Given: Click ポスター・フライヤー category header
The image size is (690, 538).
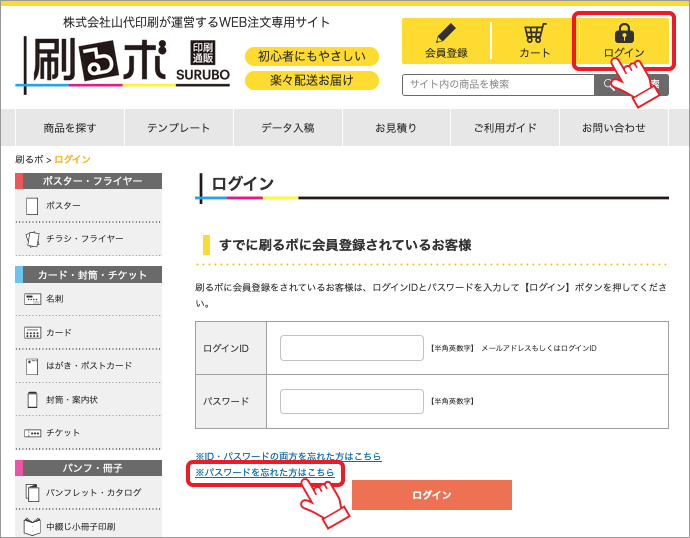Looking at the screenshot, I should pos(88,181).
